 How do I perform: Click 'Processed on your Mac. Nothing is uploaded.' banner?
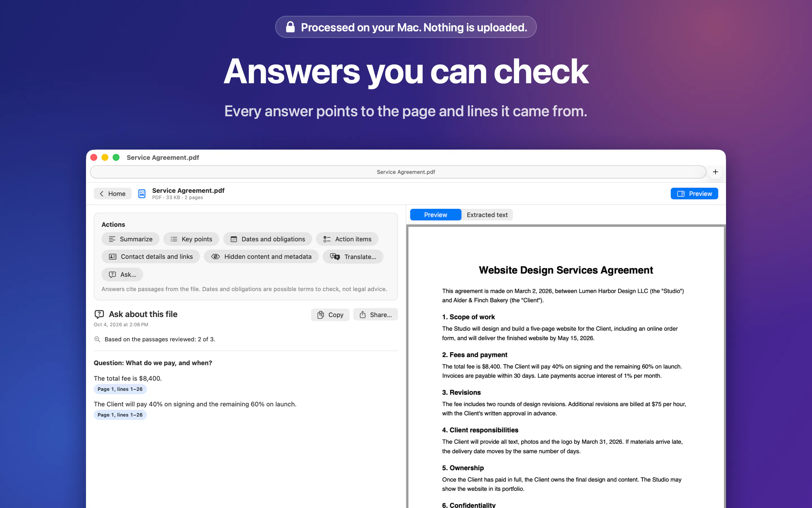click(x=406, y=27)
